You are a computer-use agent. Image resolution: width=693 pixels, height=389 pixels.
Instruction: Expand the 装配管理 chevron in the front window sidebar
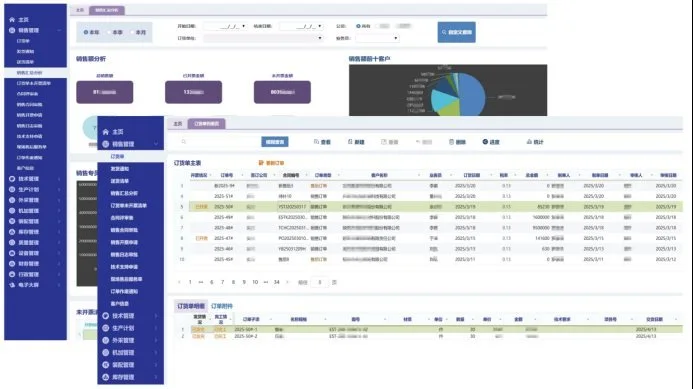156,365
